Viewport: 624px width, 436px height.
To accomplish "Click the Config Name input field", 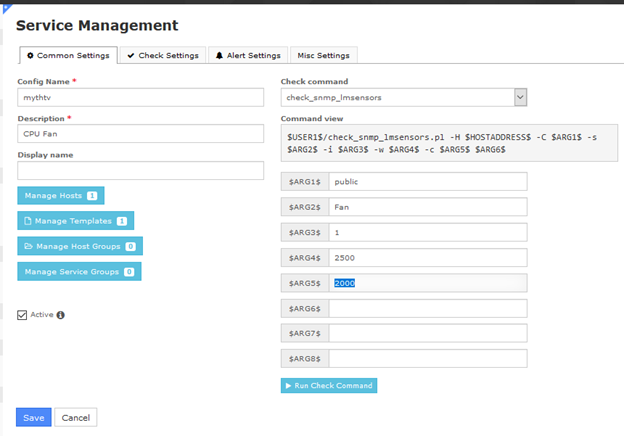I will pyautogui.click(x=140, y=97).
